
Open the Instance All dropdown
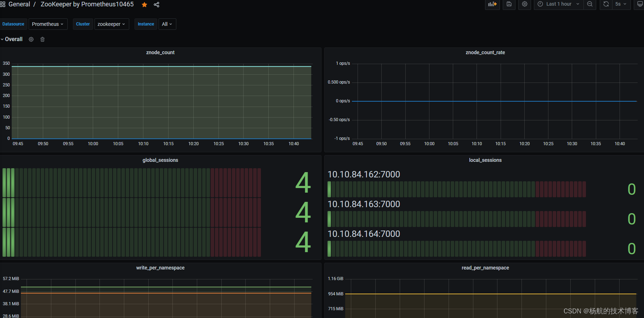pyautogui.click(x=167, y=24)
